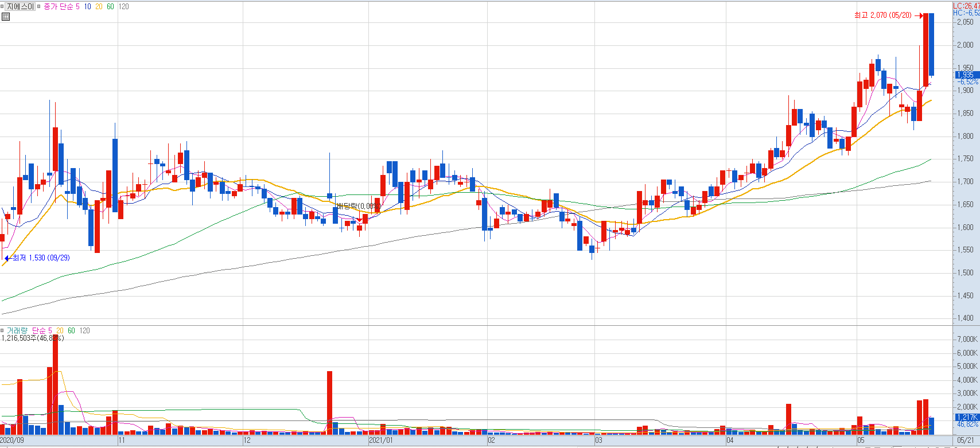Click the 배당락(0,00%) ex-dividend annotation
This screenshot has width=980, height=448.
(x=358, y=206)
